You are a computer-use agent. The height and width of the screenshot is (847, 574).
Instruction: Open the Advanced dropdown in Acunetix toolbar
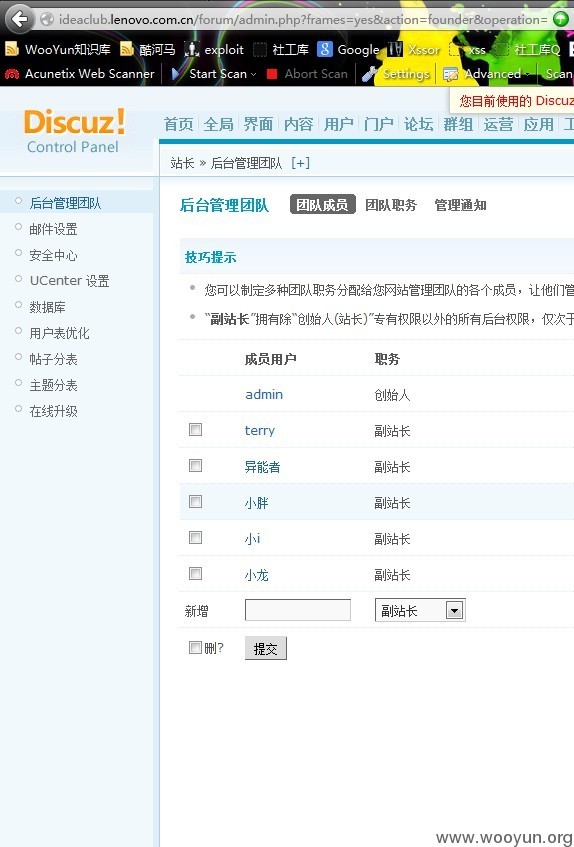coord(487,74)
